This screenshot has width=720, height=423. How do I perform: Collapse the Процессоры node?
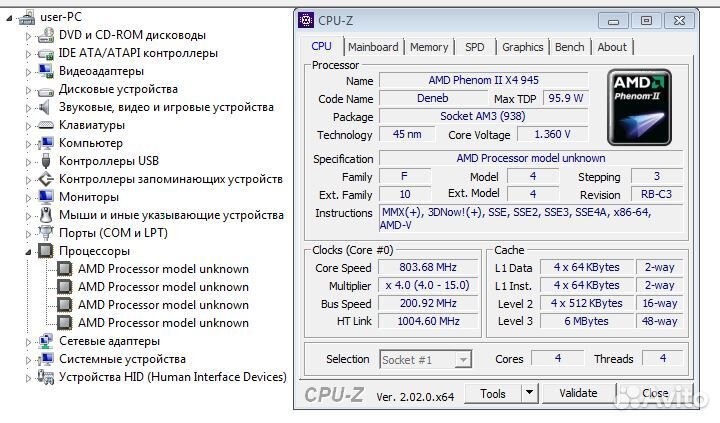[28, 252]
